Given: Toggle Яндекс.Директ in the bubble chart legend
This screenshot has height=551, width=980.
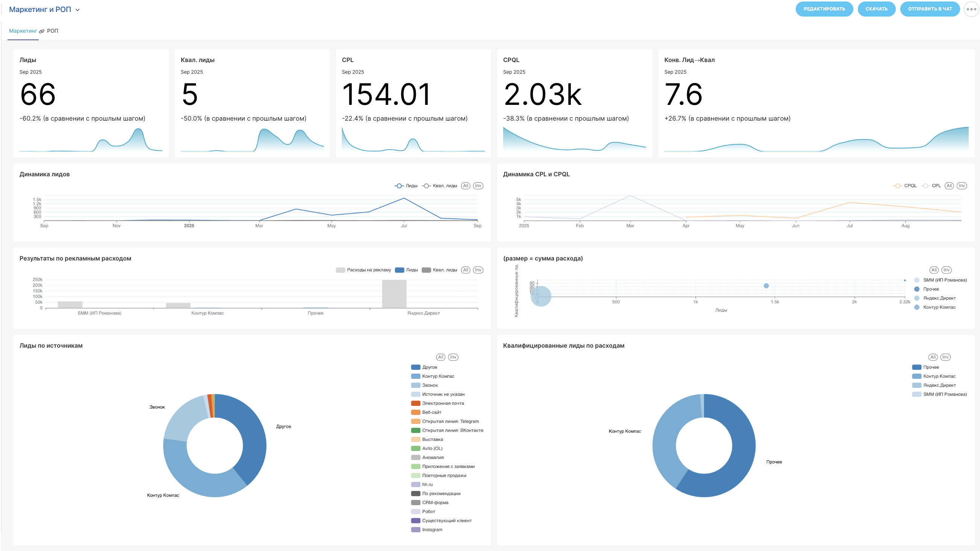Looking at the screenshot, I should [939, 298].
